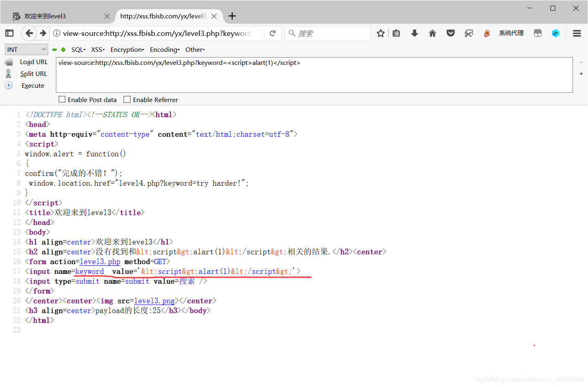
Task: Open the INT type dropdown
Action: pyautogui.click(x=27, y=49)
